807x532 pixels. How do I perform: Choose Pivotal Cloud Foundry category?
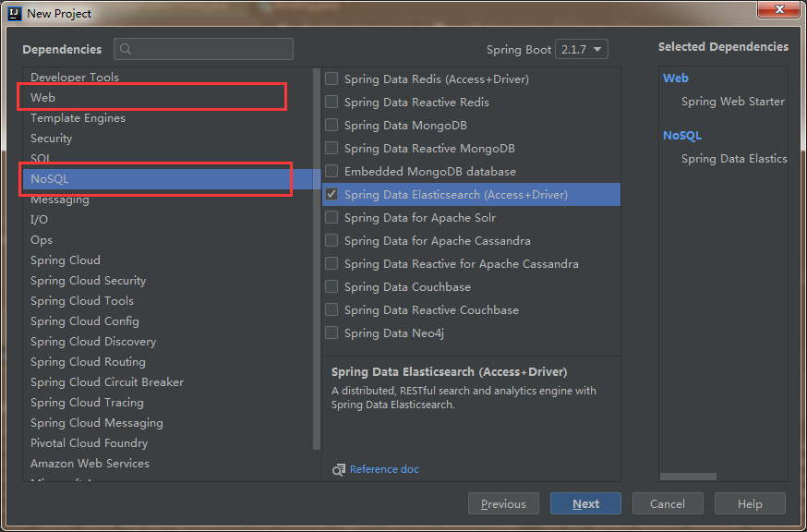pyautogui.click(x=168, y=443)
